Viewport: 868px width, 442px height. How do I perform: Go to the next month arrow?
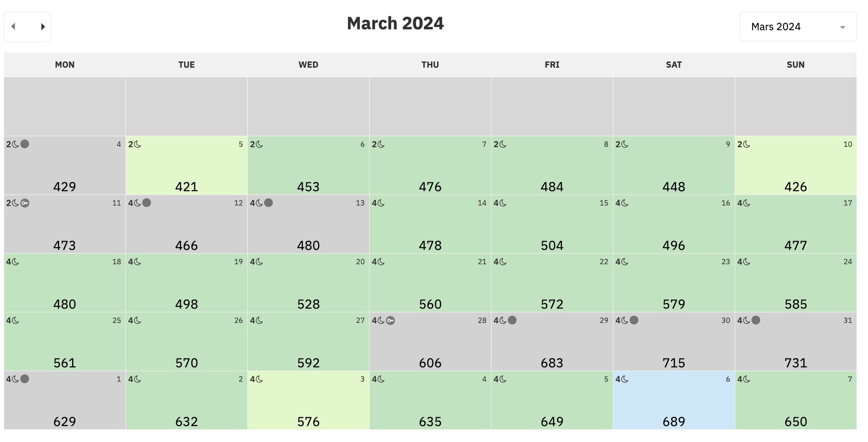click(43, 27)
